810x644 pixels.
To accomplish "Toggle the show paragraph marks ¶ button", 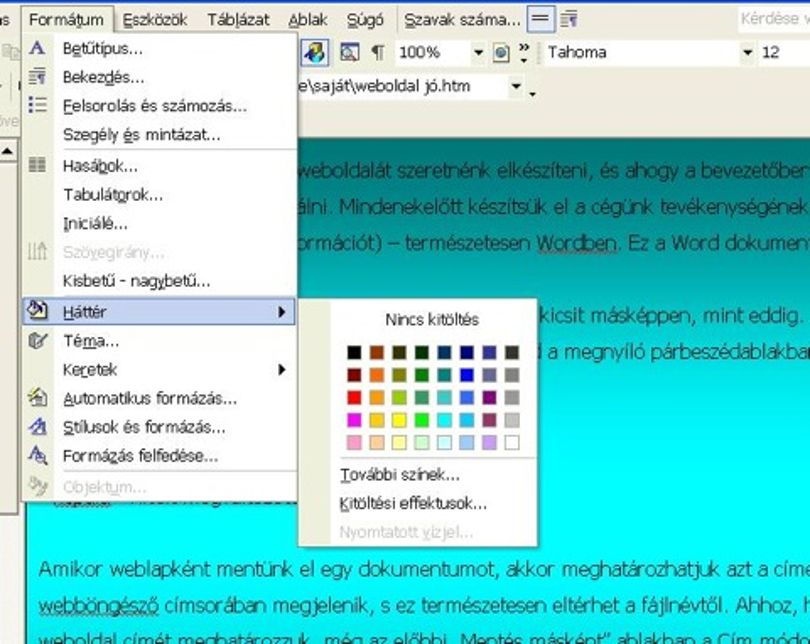I will coord(378,52).
